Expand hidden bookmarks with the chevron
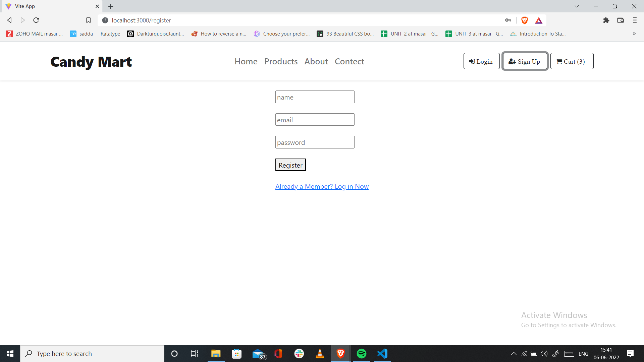The height and width of the screenshot is (362, 644). [x=635, y=34]
